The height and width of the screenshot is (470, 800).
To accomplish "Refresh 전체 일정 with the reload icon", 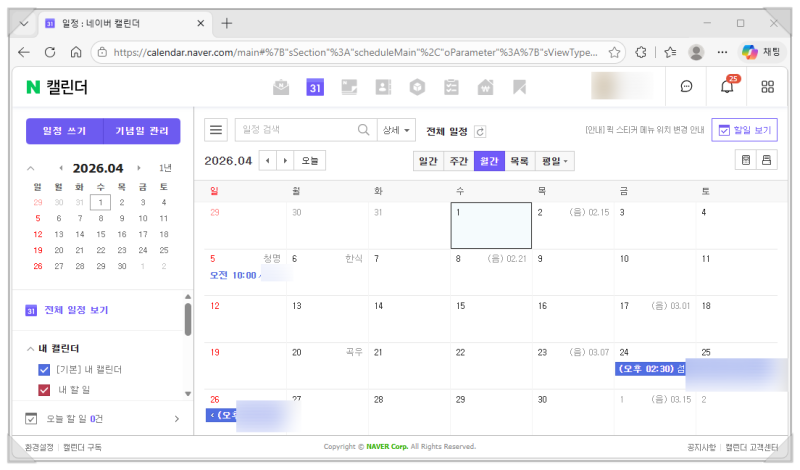I will 480,132.
